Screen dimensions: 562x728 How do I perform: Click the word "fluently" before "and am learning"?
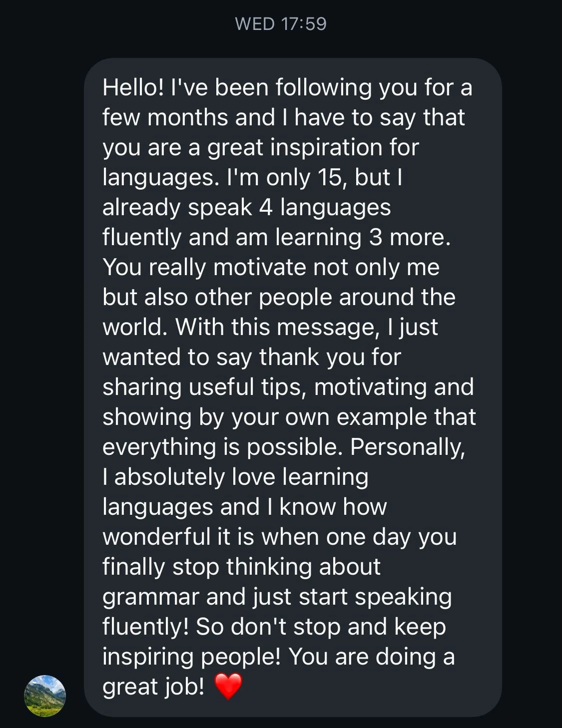pos(141,237)
